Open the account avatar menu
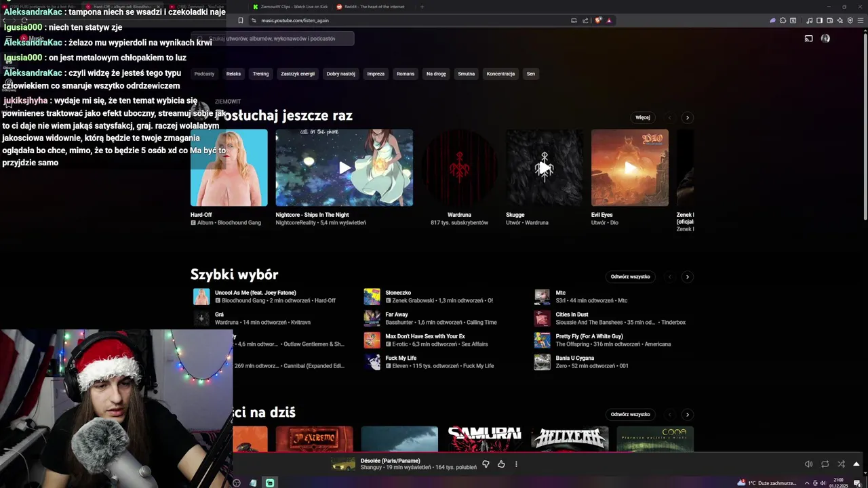 click(x=825, y=39)
